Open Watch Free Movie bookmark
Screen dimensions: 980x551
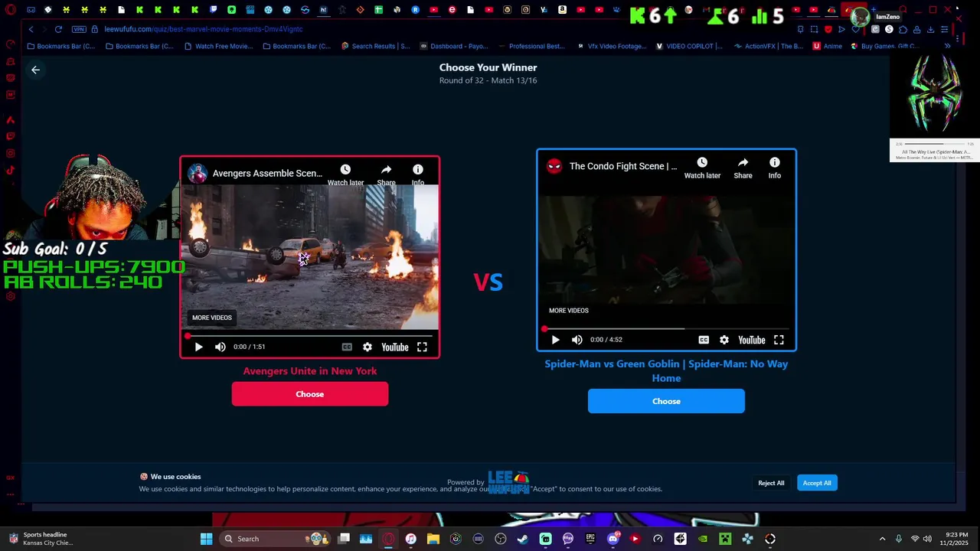point(218,46)
